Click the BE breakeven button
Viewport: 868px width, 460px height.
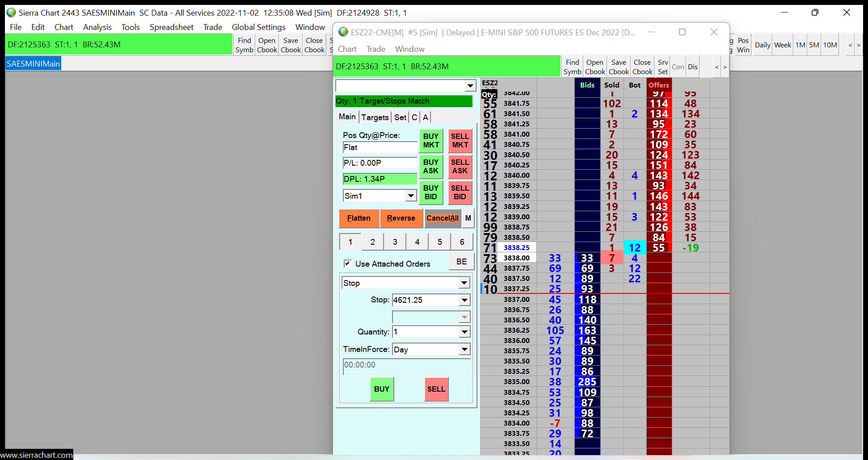click(461, 262)
